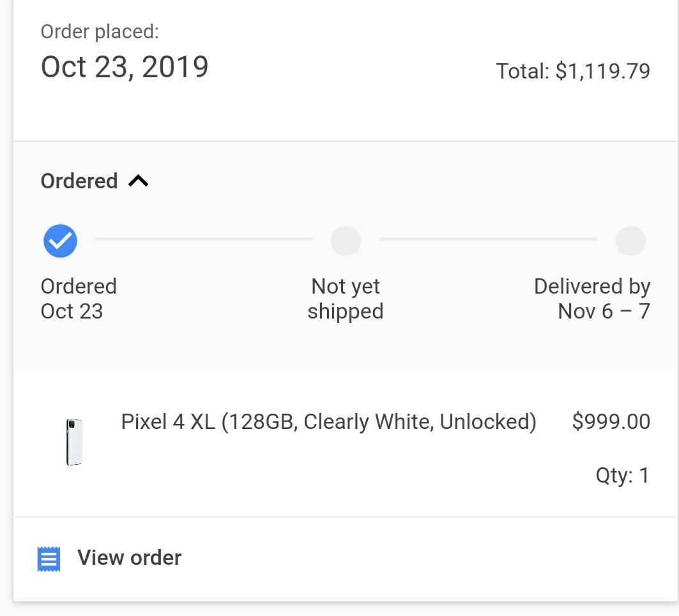Click the Oct 23, 2019 order date
Image resolution: width=679 pixels, height=616 pixels.
(125, 67)
